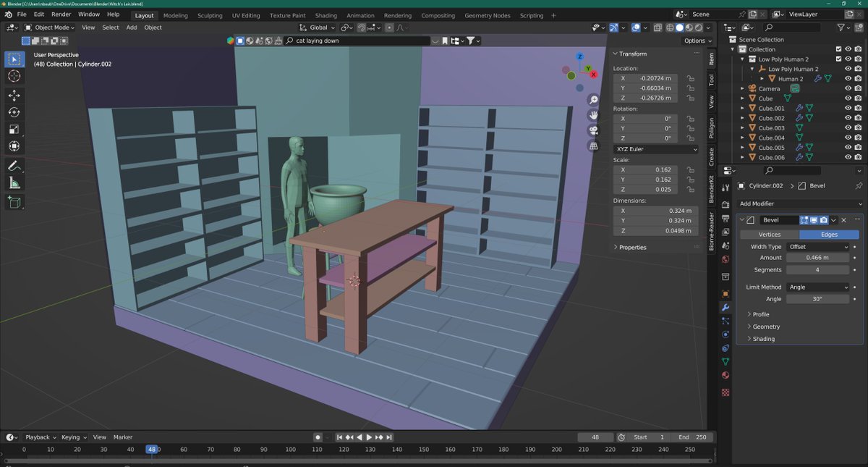This screenshot has width=868, height=467.
Task: Open the Width Type Offset dropdown
Action: (x=818, y=246)
